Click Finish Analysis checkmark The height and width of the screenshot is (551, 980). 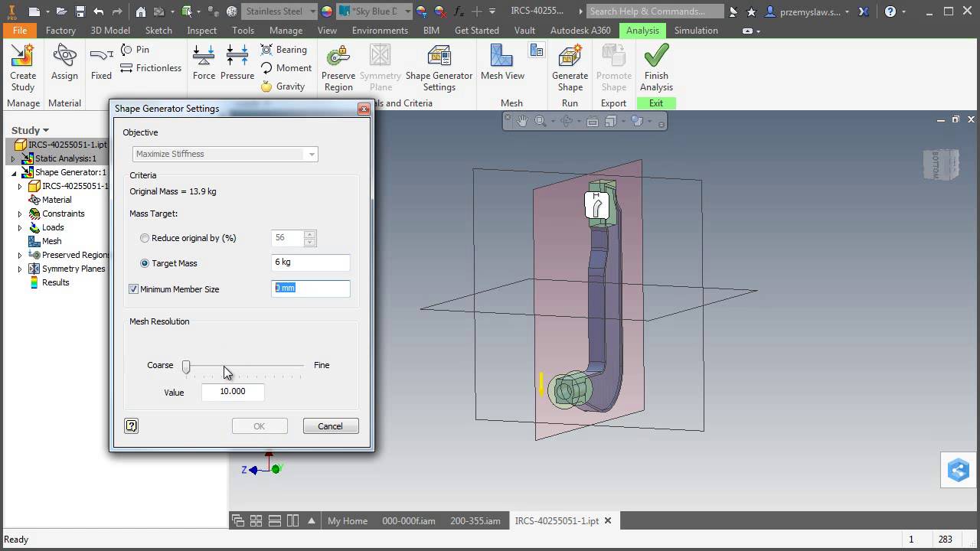656,67
